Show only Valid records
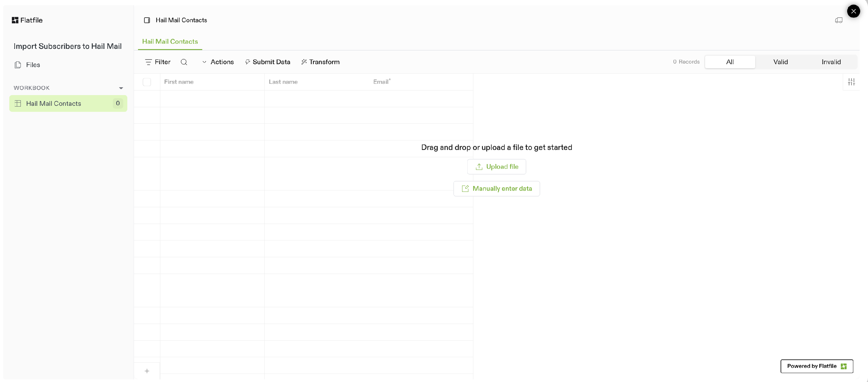 [x=780, y=62]
